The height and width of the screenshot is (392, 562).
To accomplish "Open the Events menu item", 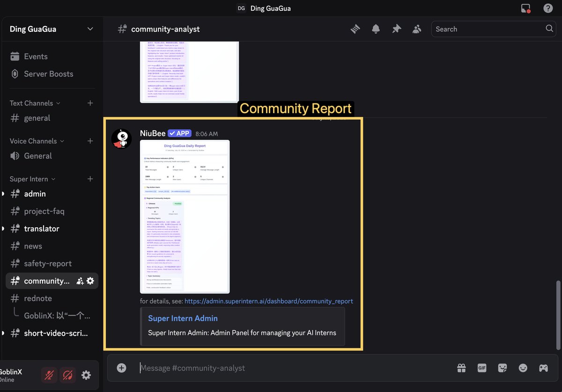I will point(52,56).
